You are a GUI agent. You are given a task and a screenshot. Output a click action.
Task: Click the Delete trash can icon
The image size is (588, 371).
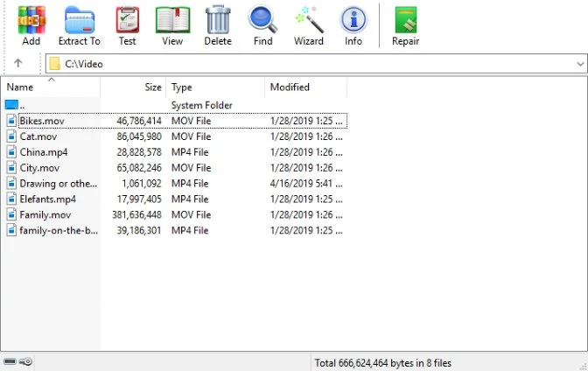click(218, 20)
